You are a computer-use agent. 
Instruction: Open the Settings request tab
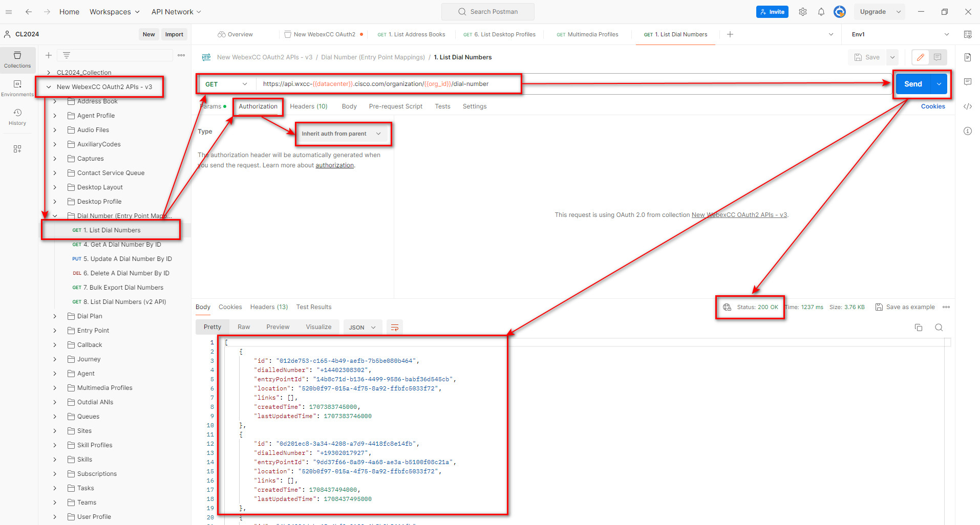click(475, 106)
